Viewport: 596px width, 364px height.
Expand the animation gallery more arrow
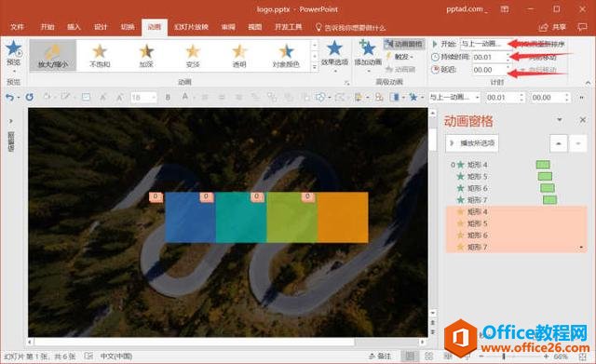pos(315,67)
